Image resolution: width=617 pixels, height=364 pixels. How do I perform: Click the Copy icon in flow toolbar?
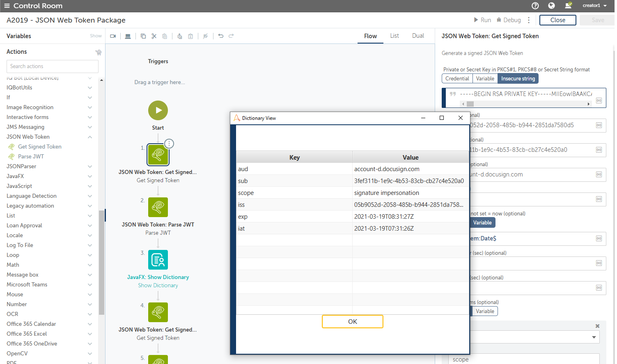143,36
